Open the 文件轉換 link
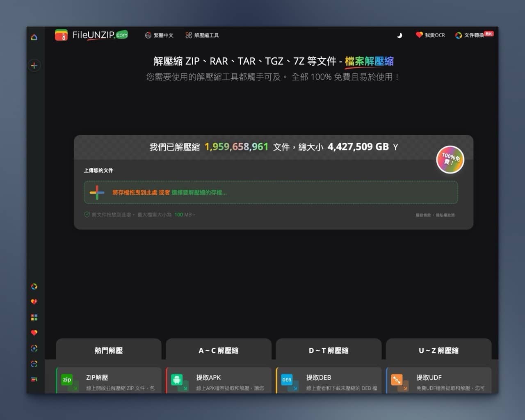Viewport: 525px width, 420px height. click(x=474, y=35)
